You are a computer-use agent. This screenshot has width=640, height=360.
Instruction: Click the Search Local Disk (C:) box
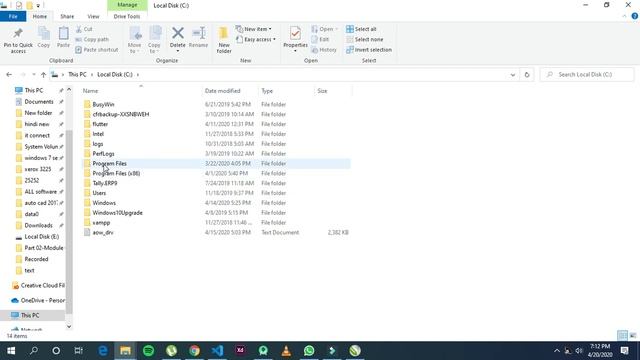pyautogui.click(x=587, y=75)
